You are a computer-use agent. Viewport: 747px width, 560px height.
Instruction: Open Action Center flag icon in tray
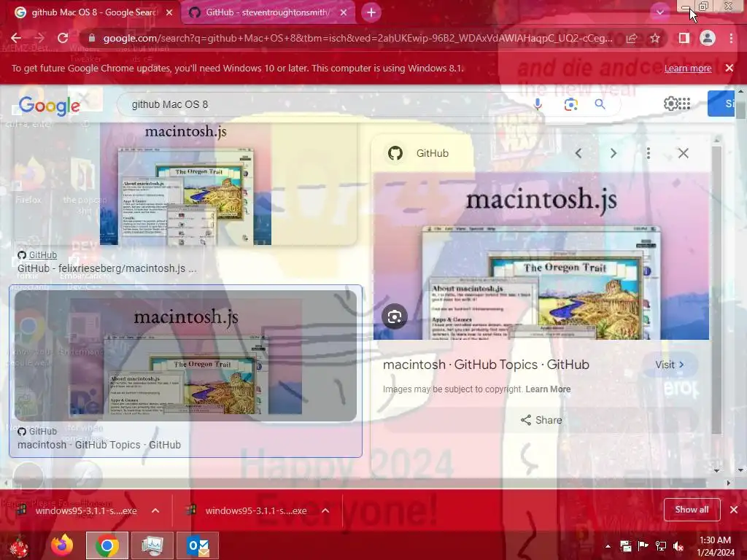coord(643,546)
